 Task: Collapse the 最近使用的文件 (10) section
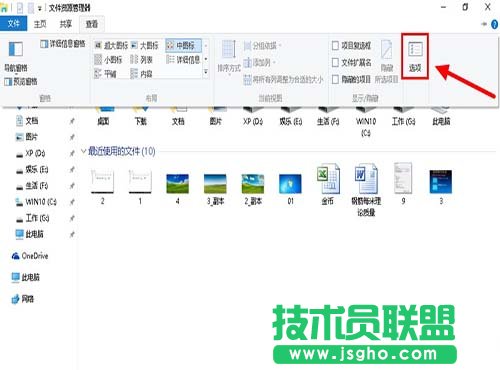[x=84, y=152]
